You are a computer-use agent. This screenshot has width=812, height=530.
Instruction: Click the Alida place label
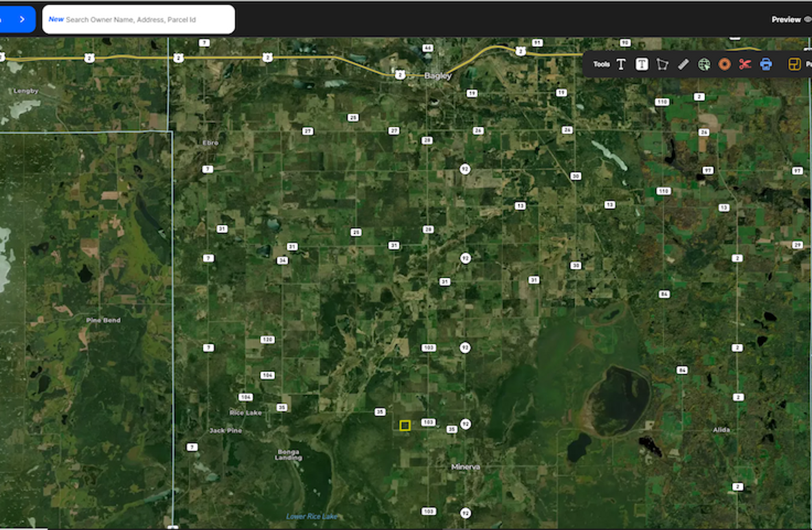(721, 430)
